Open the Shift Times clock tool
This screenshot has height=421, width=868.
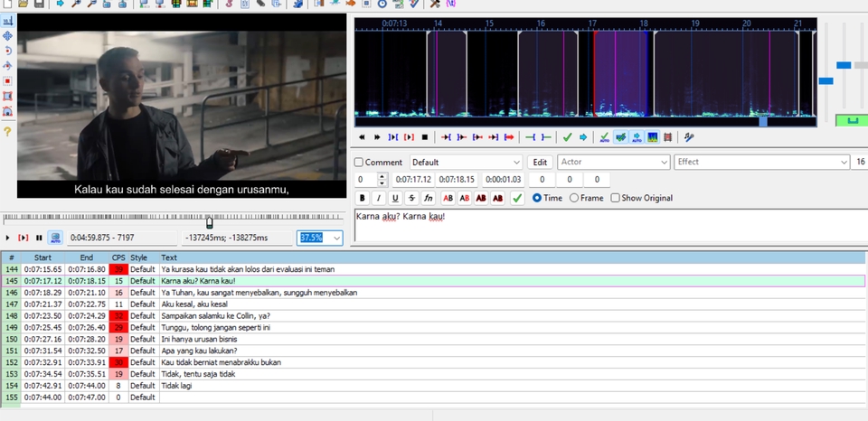point(382,4)
